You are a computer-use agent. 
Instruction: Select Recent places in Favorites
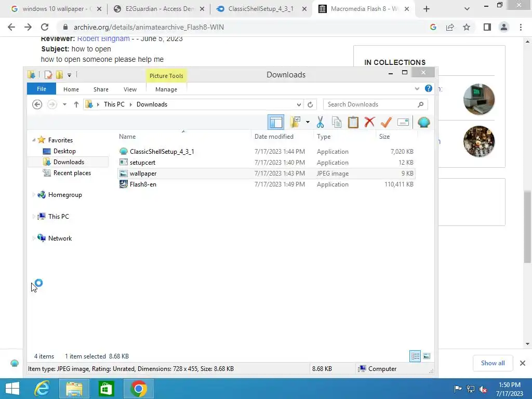pyautogui.click(x=72, y=172)
